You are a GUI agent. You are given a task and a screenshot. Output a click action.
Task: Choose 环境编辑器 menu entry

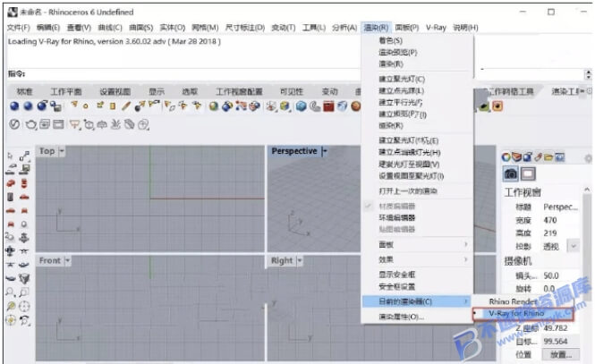tap(397, 217)
